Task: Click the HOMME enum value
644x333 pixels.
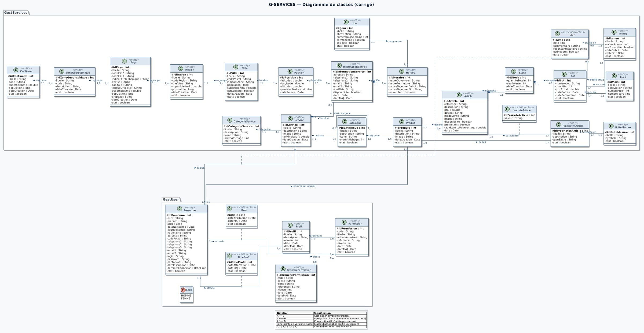Action: point(186,295)
